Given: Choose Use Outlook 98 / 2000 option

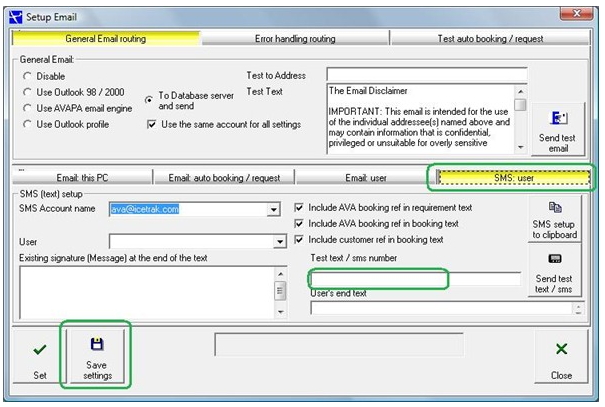Looking at the screenshot, I should [27, 92].
